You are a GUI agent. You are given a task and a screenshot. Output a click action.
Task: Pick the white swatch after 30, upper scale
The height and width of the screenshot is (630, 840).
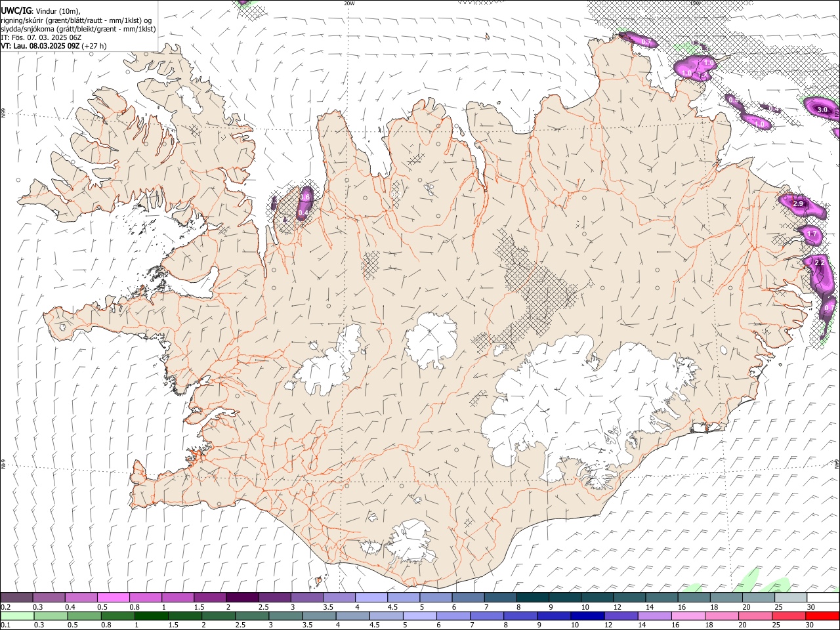(823, 598)
